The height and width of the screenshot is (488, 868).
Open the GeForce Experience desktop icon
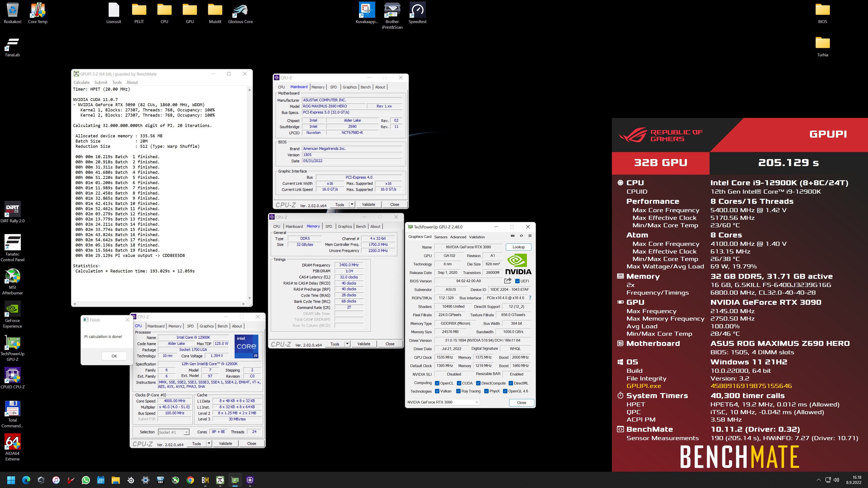tap(12, 314)
